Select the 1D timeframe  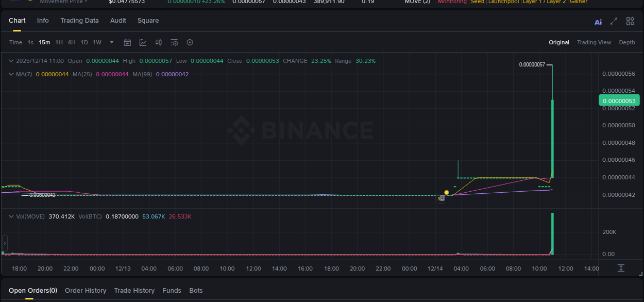point(84,42)
